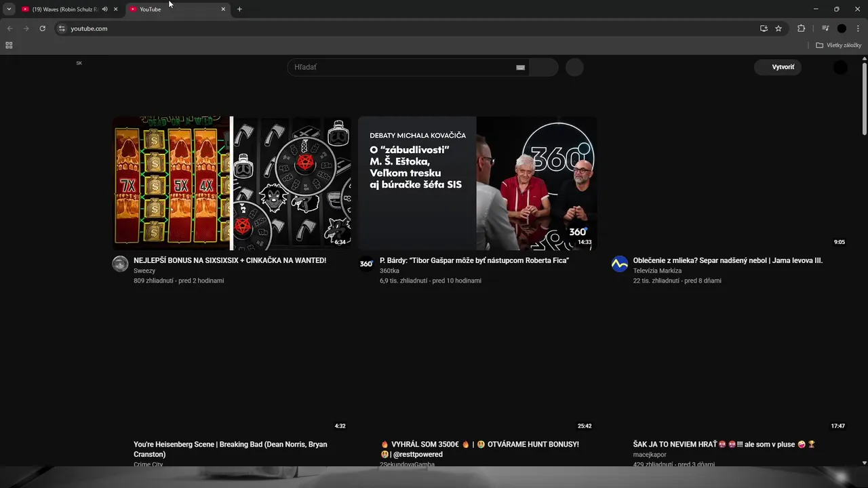Screen dimensions: 868x488
Task: Open video title NEJLEPŠÍ BONUS NA SIXSIXSIX
Action: (x=230, y=260)
